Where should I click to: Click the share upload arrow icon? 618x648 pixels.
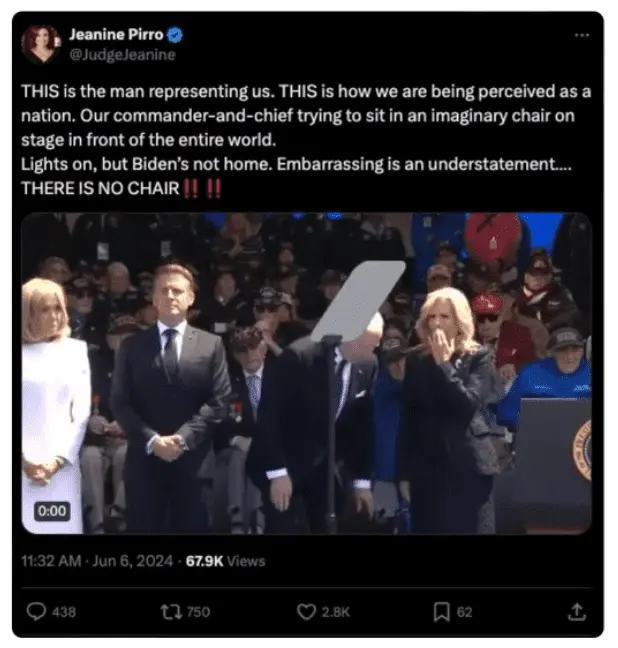pos(577,612)
